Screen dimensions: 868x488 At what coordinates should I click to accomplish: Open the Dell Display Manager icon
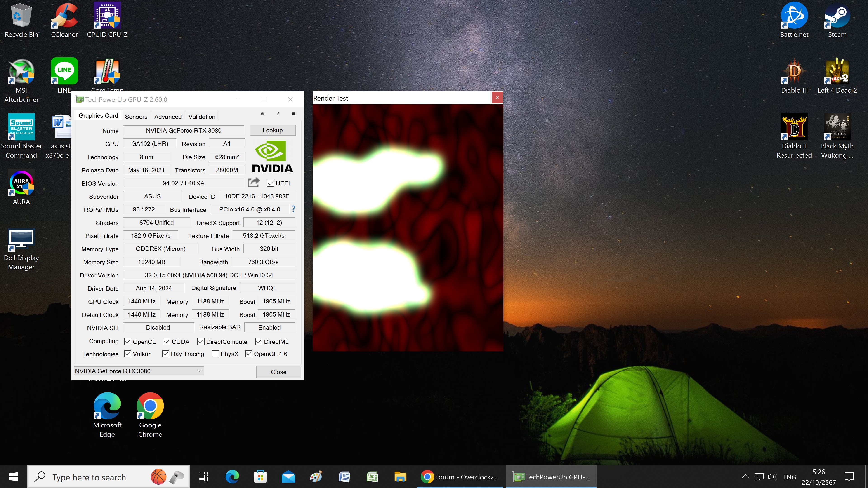click(x=21, y=249)
